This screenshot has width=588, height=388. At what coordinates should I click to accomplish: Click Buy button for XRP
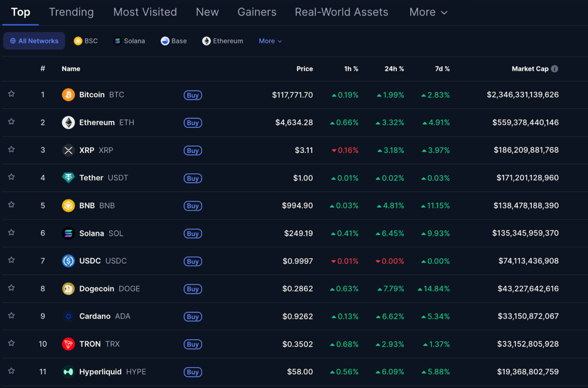[193, 150]
